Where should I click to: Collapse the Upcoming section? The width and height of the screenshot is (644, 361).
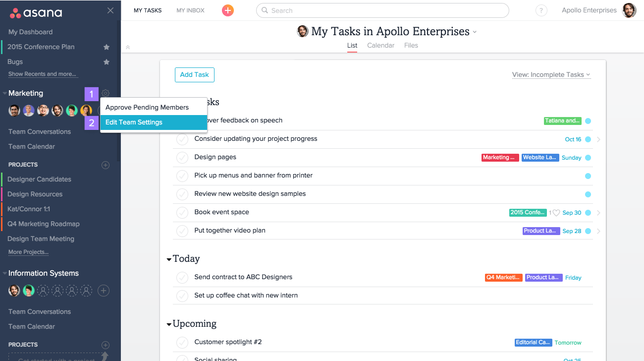pyautogui.click(x=169, y=324)
